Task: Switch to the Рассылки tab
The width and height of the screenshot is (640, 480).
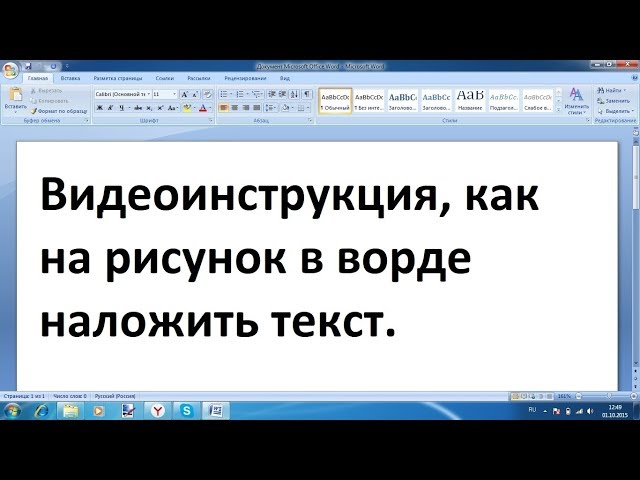Action: tap(199, 78)
